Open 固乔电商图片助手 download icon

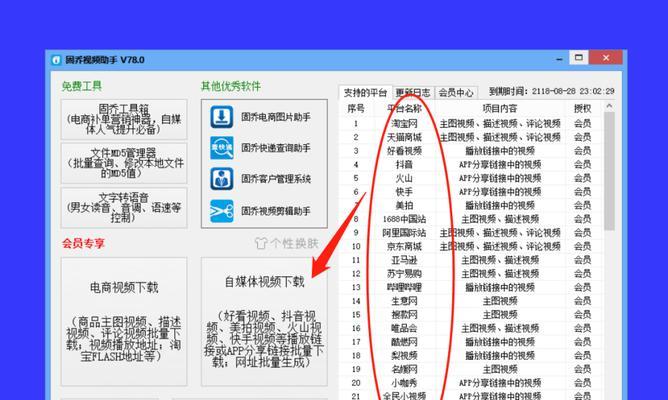click(x=222, y=117)
